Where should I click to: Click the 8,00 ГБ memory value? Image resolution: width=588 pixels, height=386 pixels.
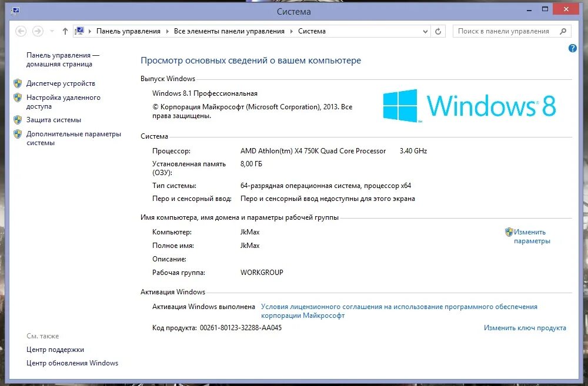(251, 164)
